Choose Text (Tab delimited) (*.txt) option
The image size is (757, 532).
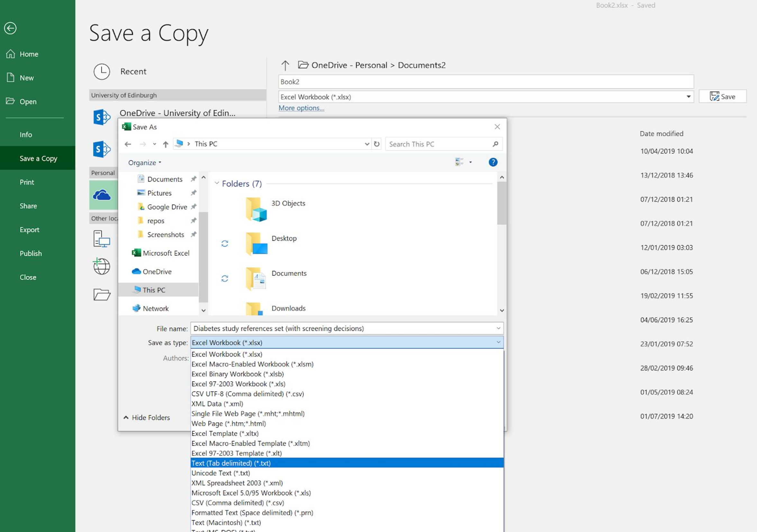click(x=231, y=463)
